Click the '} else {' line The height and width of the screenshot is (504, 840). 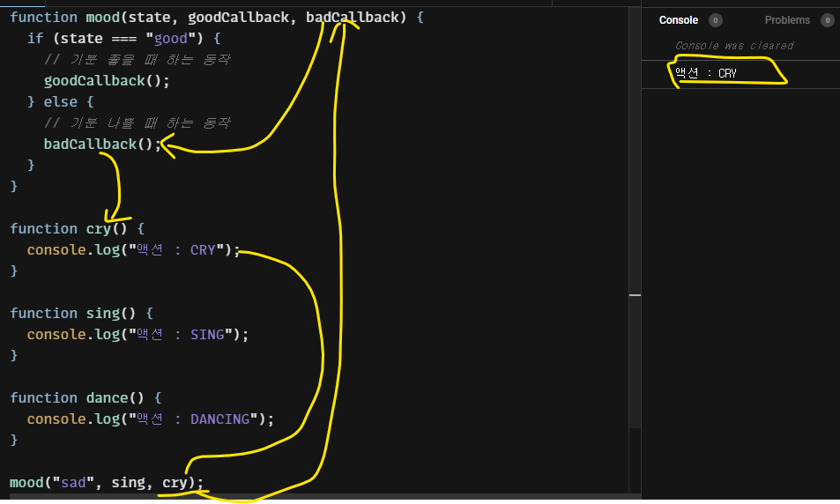click(x=60, y=101)
